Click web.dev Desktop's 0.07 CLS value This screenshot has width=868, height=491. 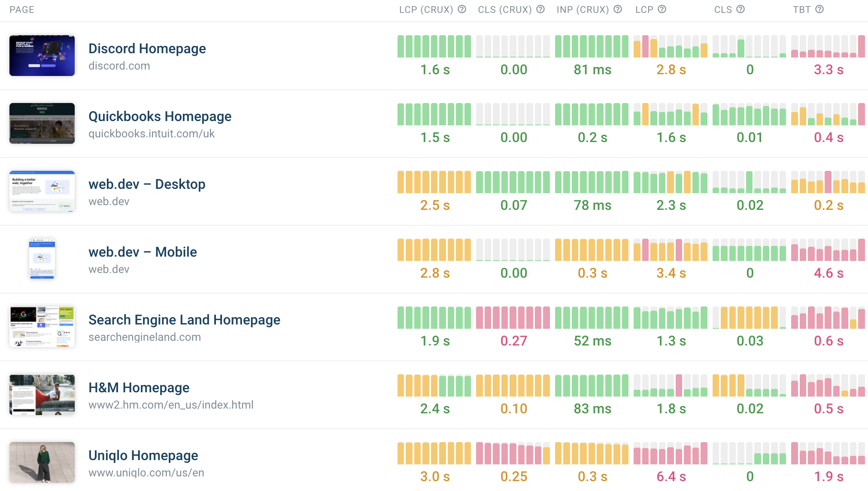tap(514, 205)
